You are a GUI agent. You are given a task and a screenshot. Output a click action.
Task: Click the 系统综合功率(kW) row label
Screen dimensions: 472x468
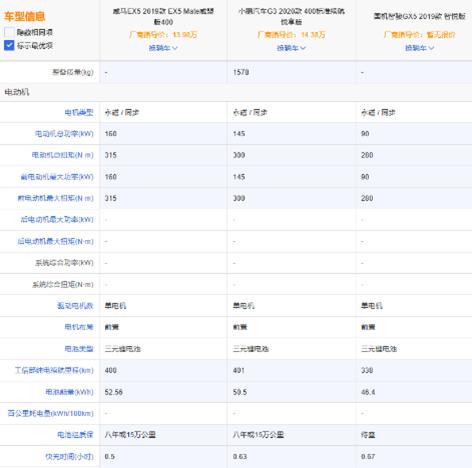coord(64,263)
